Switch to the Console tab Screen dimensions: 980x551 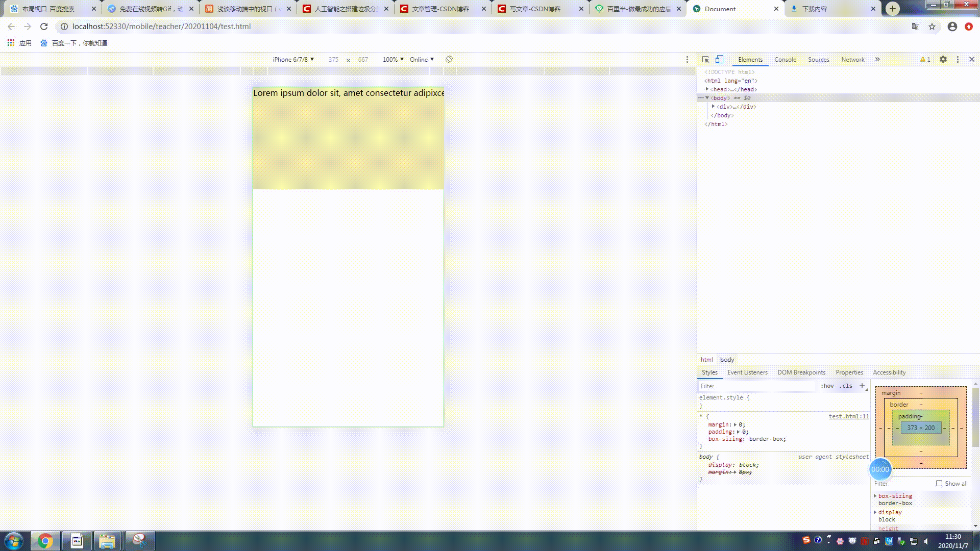coord(785,60)
